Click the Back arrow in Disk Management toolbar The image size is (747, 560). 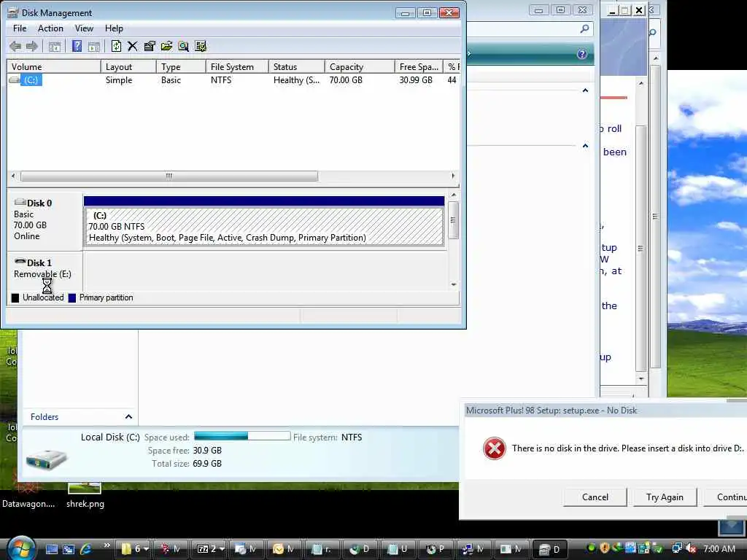tap(15, 46)
